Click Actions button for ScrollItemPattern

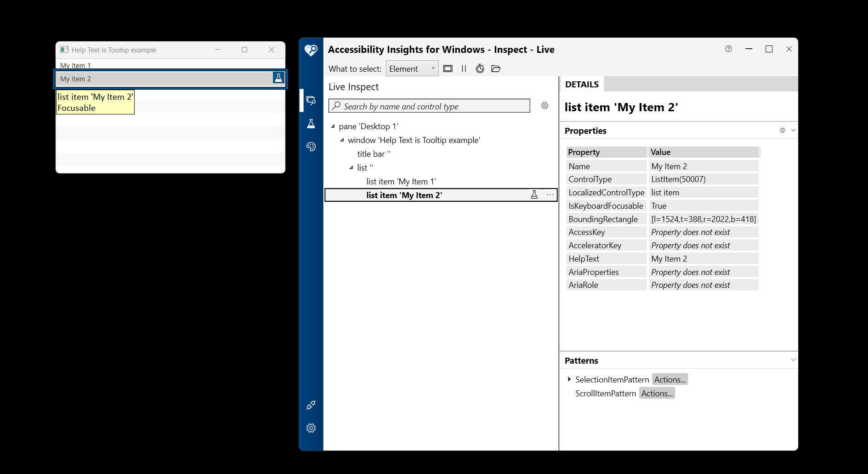pyautogui.click(x=657, y=393)
